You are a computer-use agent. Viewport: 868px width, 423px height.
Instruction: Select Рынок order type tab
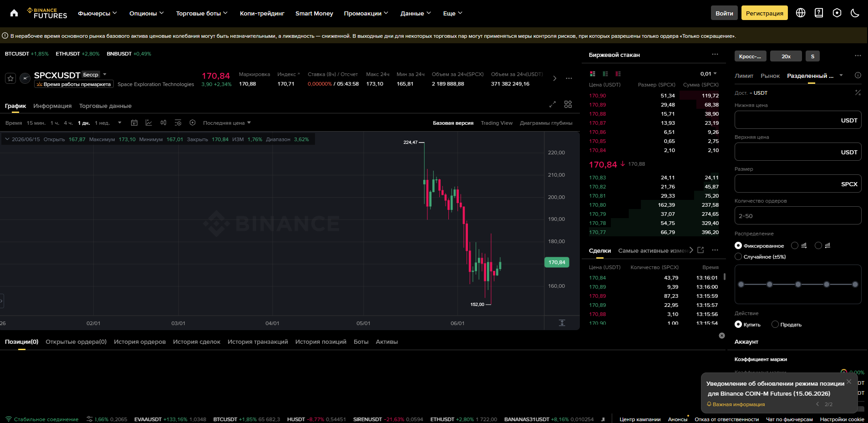(770, 76)
